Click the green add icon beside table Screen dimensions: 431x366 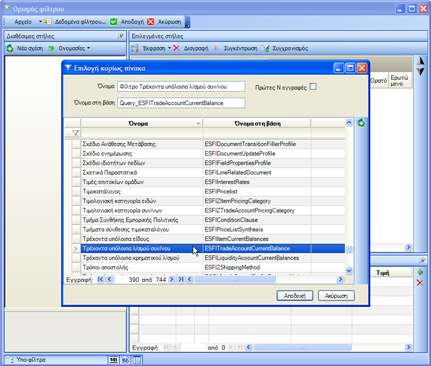tap(361, 123)
